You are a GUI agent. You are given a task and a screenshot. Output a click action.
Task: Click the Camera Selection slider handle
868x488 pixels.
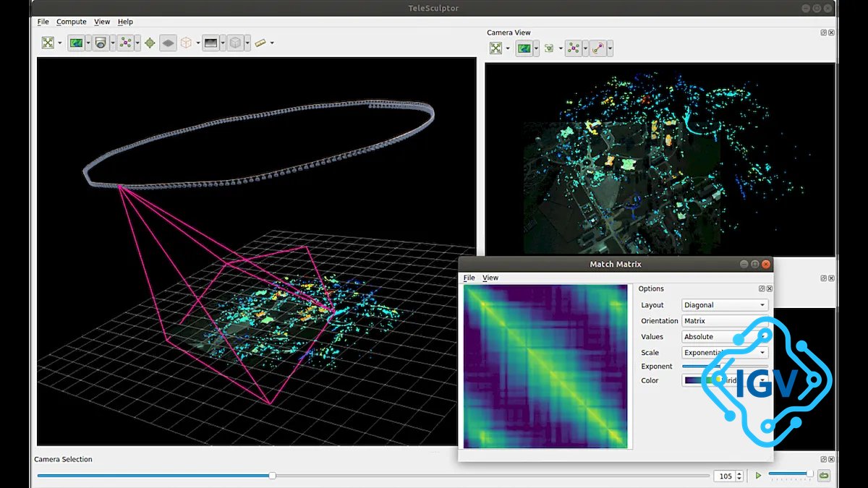[272, 476]
